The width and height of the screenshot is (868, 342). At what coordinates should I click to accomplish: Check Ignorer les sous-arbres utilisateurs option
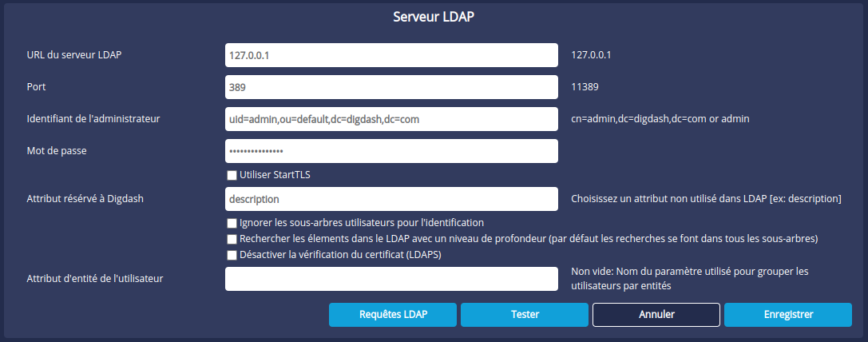click(x=232, y=223)
